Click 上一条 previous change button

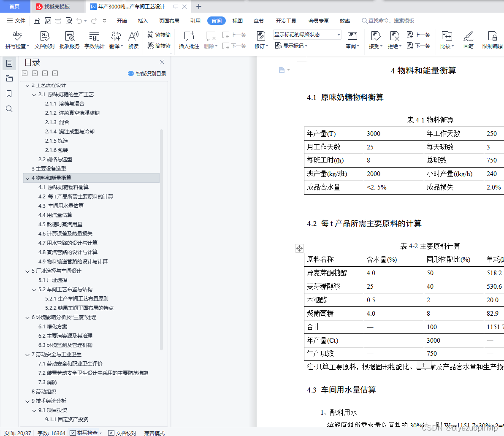tap(418, 35)
